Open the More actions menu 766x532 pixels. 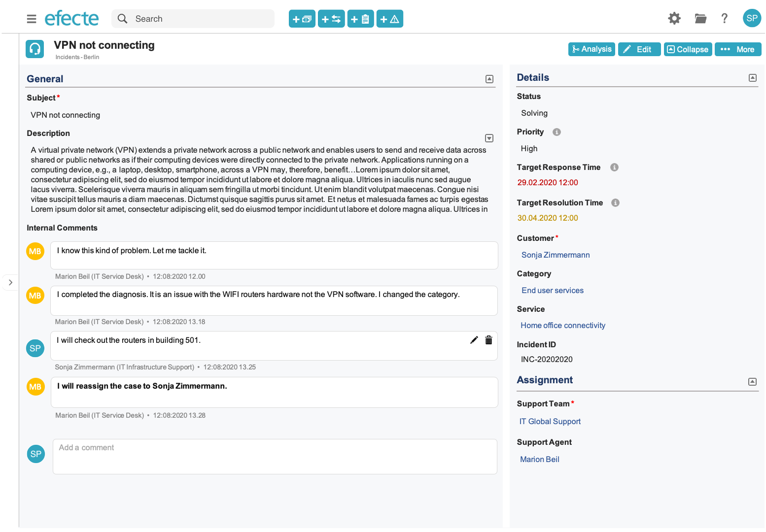[738, 49]
